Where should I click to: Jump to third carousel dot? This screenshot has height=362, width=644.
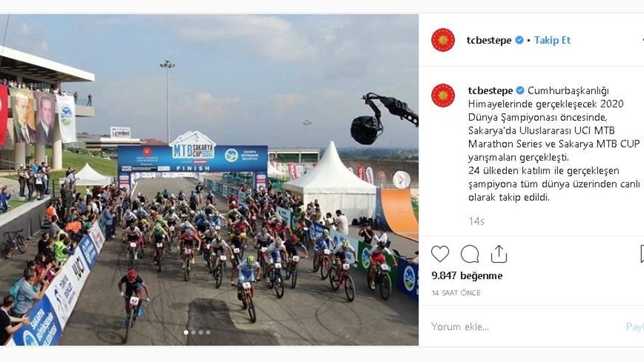pos(200,332)
